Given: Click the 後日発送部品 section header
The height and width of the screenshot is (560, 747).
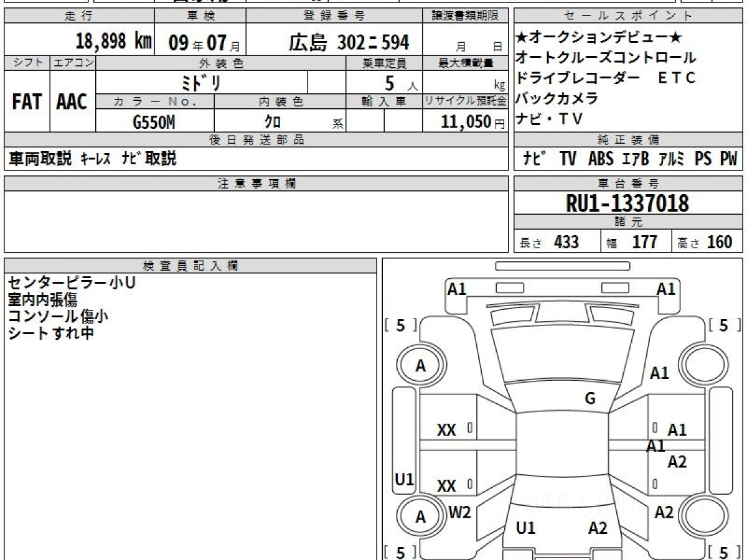Looking at the screenshot, I should tap(256, 140).
